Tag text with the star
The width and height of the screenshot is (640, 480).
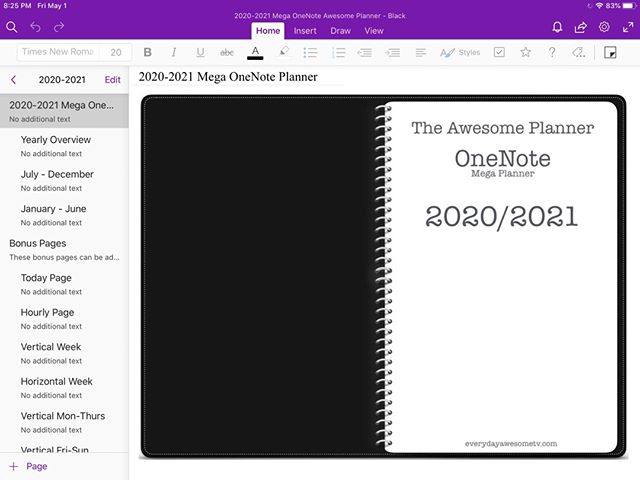coord(525,52)
